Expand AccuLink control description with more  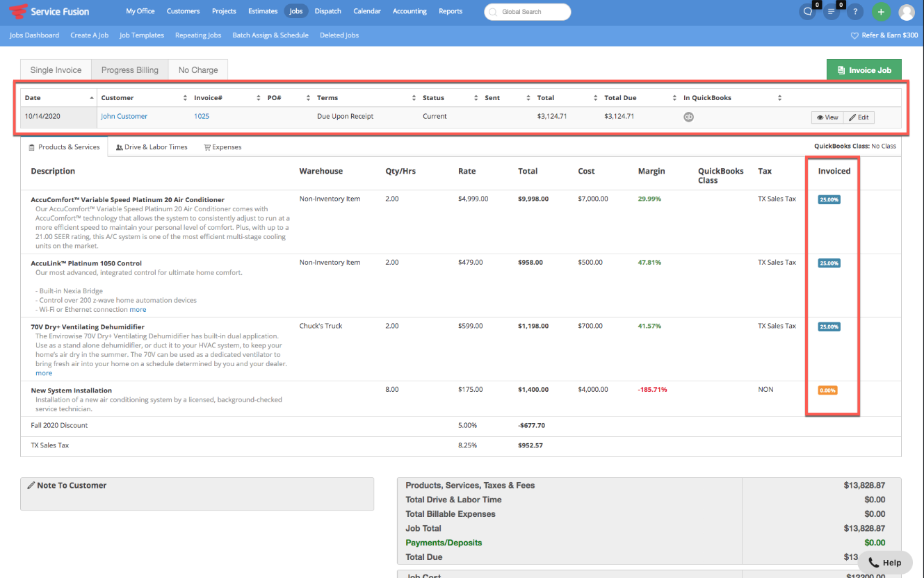pos(138,310)
